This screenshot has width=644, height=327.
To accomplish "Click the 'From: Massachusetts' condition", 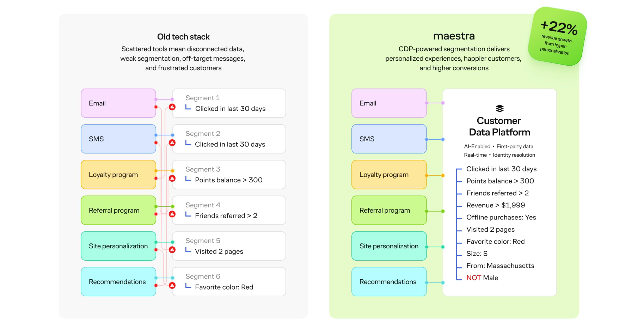I will (500, 266).
